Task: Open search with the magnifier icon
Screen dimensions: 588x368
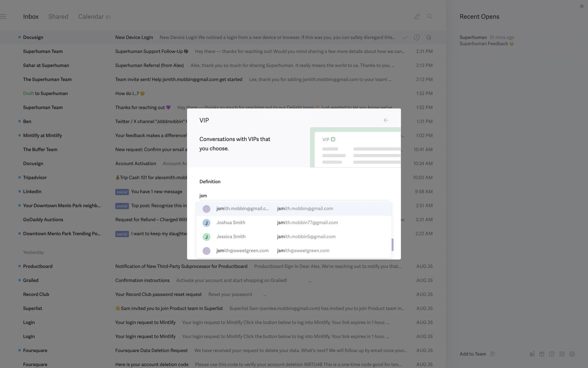Action: pyautogui.click(x=429, y=17)
